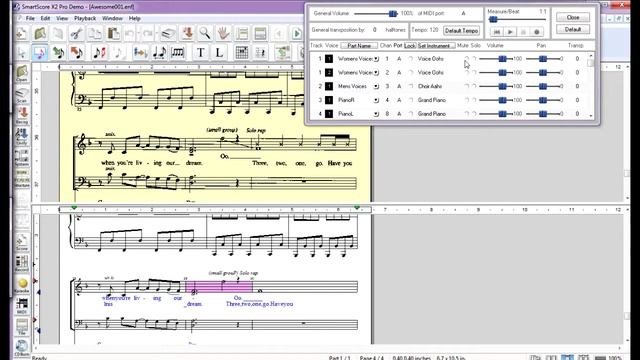Click the mixer rewind to start button
The height and width of the screenshot is (360, 640).
point(496,31)
